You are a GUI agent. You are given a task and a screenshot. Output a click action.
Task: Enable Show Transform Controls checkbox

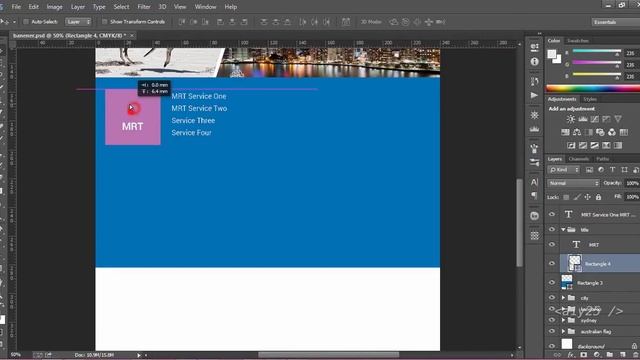click(x=104, y=22)
